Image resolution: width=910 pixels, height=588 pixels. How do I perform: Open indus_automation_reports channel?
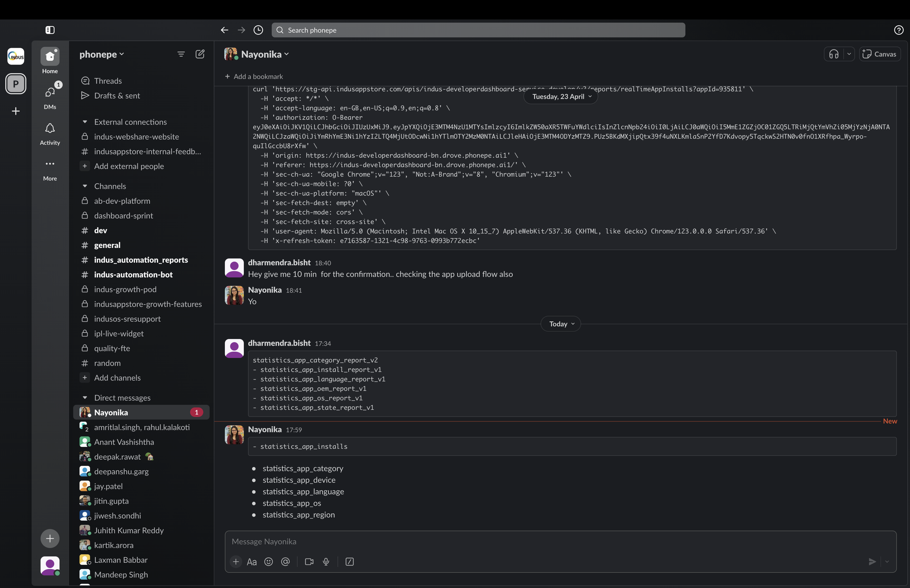(141, 260)
